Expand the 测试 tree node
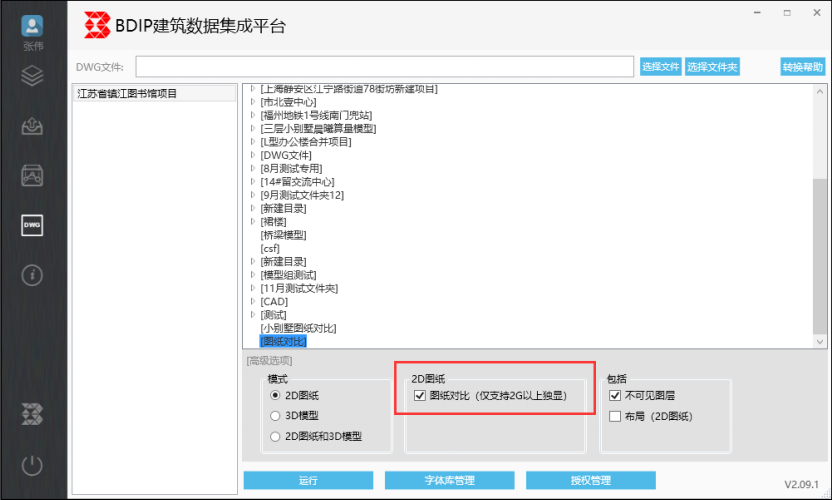 [x=253, y=314]
